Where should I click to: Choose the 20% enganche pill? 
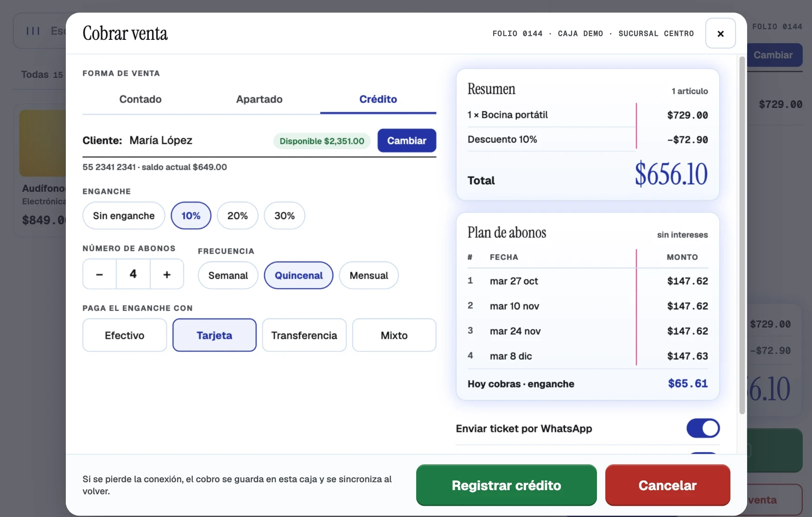click(x=237, y=215)
